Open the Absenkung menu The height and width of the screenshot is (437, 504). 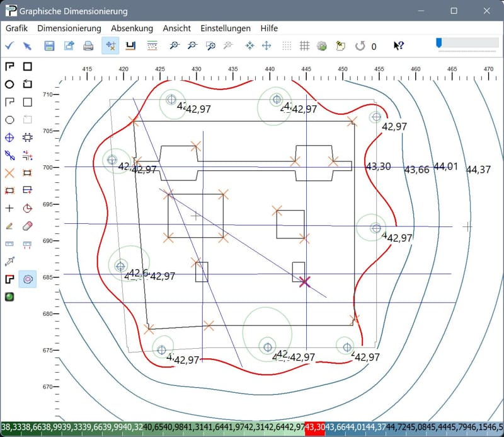pos(132,28)
